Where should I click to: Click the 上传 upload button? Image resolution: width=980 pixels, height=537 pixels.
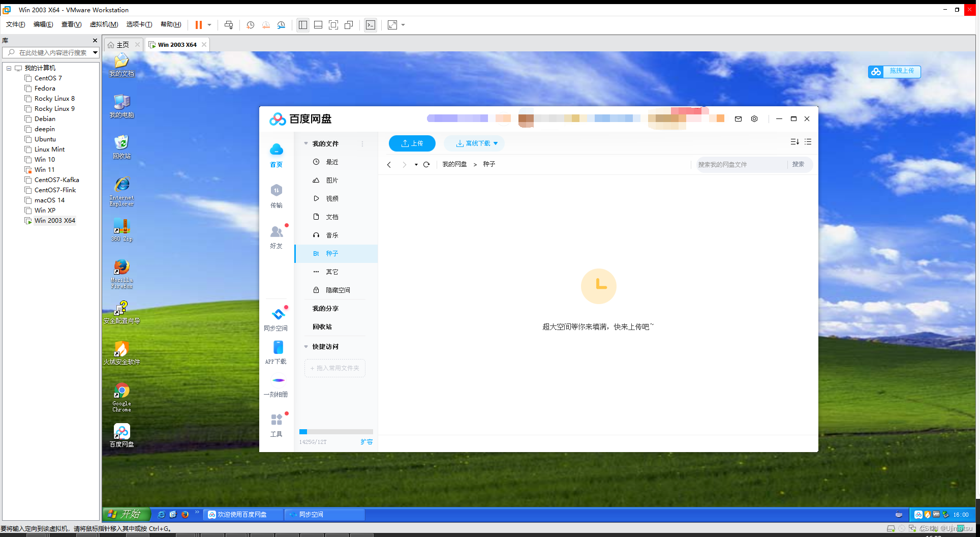coord(412,143)
